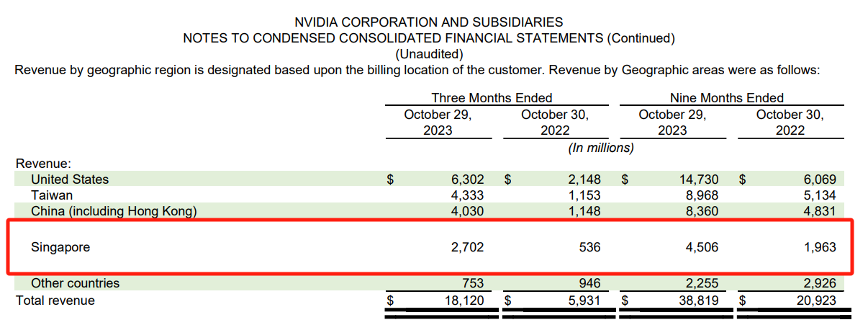The image size is (868, 325).
Task: Click the total revenue figure 38,819
Action: pyautogui.click(x=698, y=300)
